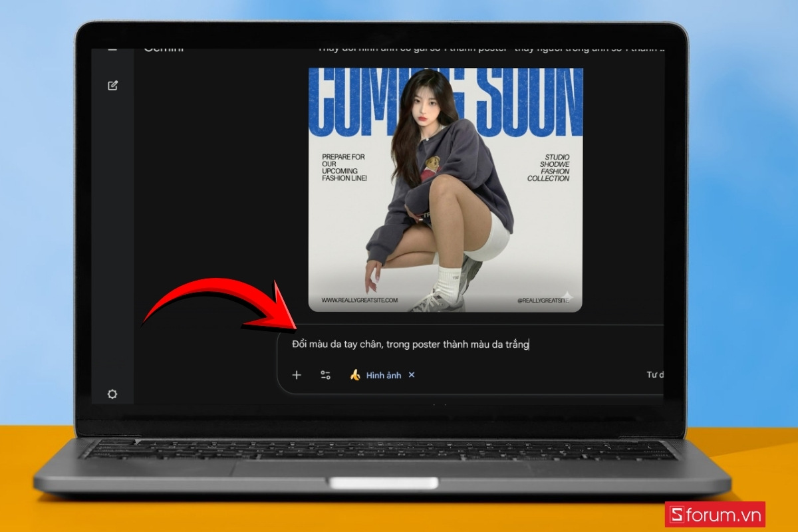Remove the Hình ảnh chip with X
This screenshot has width=798, height=532.
412,375
